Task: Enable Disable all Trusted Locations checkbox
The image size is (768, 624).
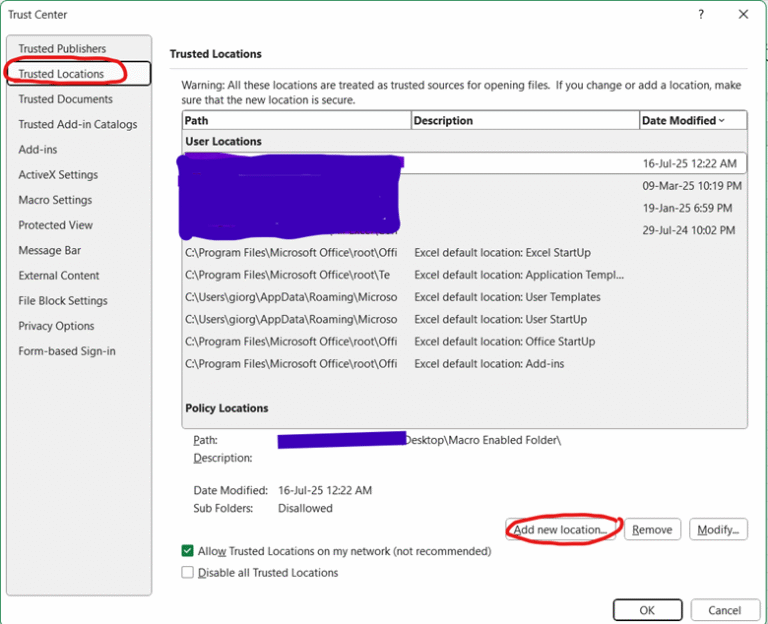Action: click(x=187, y=573)
